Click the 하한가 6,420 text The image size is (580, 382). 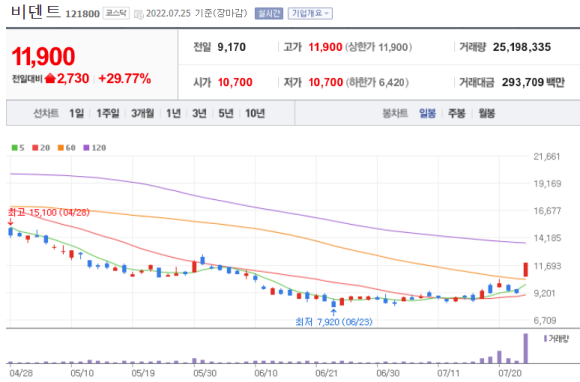coord(377,82)
